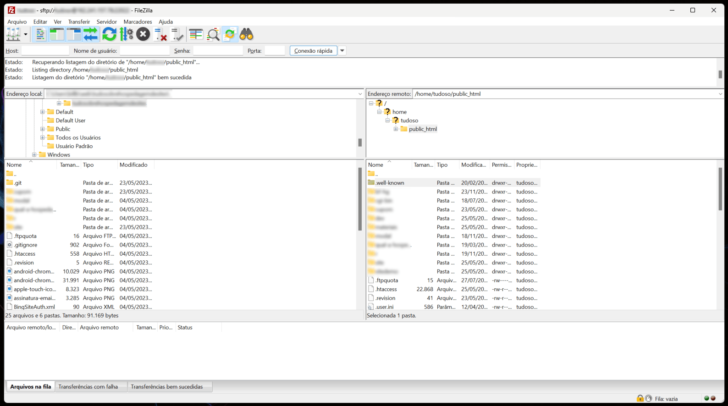This screenshot has height=406, width=728.
Task: Toggle the local directory tree view
Action: [57, 34]
